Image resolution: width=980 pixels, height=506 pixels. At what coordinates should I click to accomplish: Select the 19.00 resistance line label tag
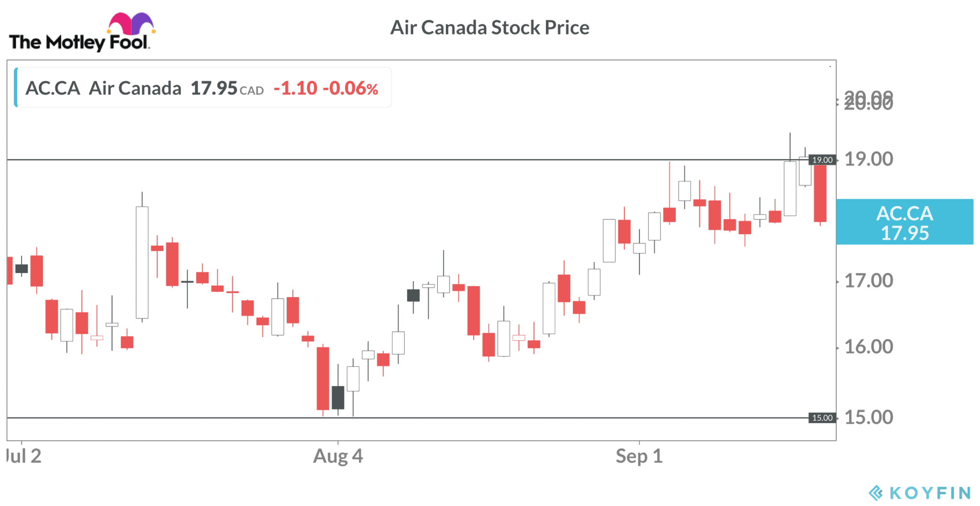[x=822, y=160]
